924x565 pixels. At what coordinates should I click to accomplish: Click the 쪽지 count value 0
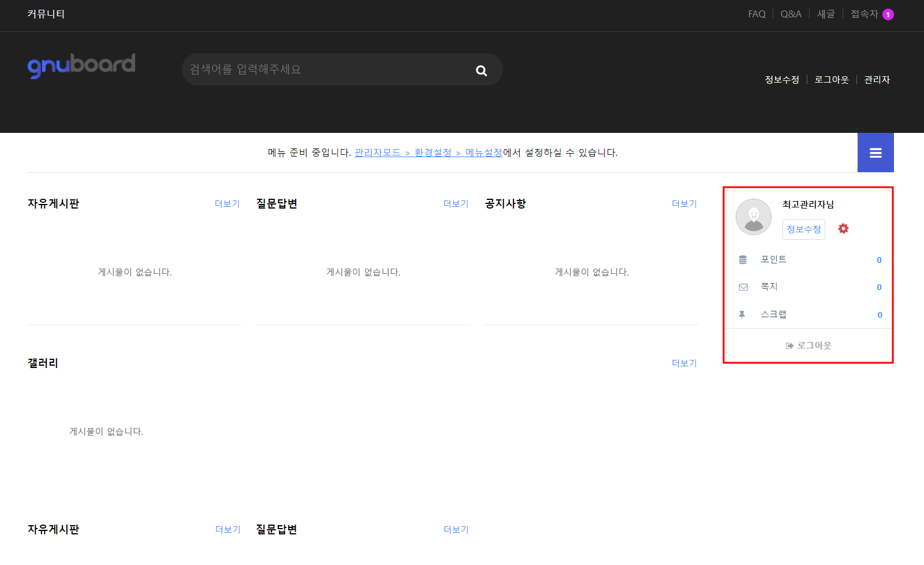[879, 288]
